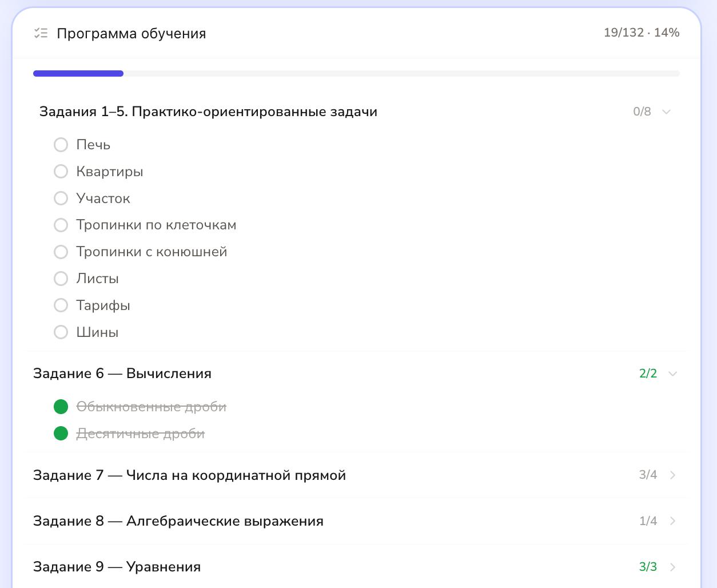Collapse the Задание 6 section chevron

[672, 374]
